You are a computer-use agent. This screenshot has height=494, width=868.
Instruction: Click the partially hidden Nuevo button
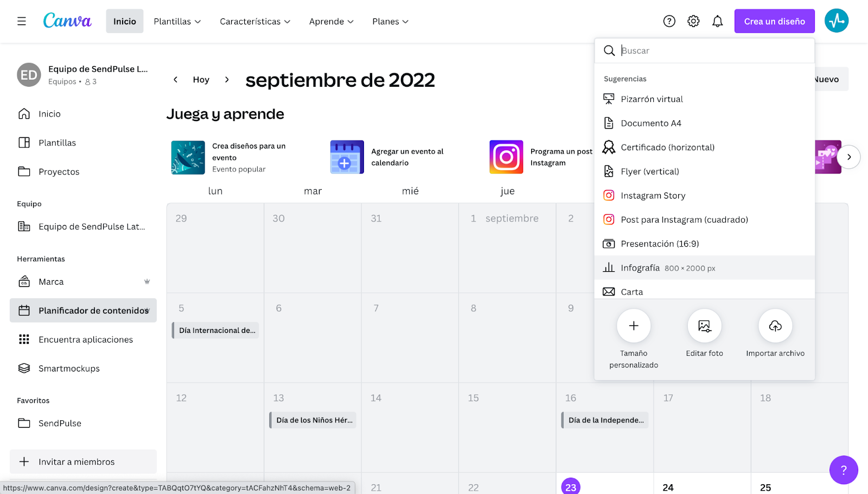[x=831, y=79]
